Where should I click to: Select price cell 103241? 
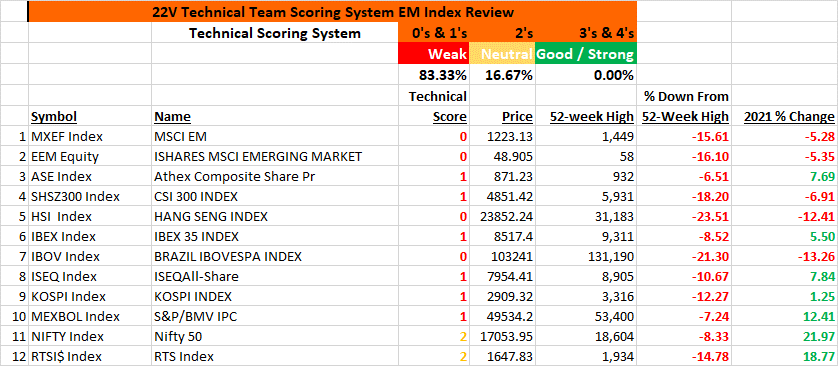[502, 256]
